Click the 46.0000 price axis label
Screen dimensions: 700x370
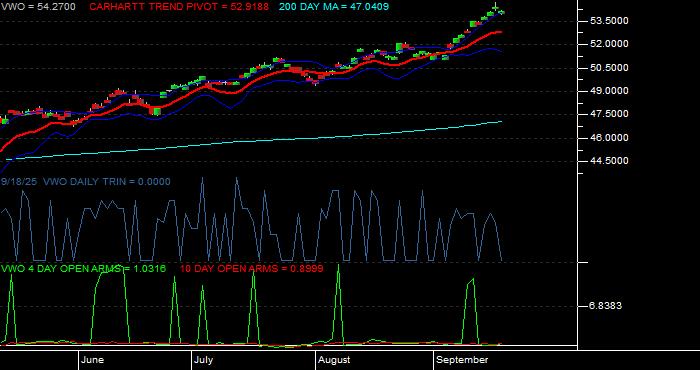tap(609, 138)
